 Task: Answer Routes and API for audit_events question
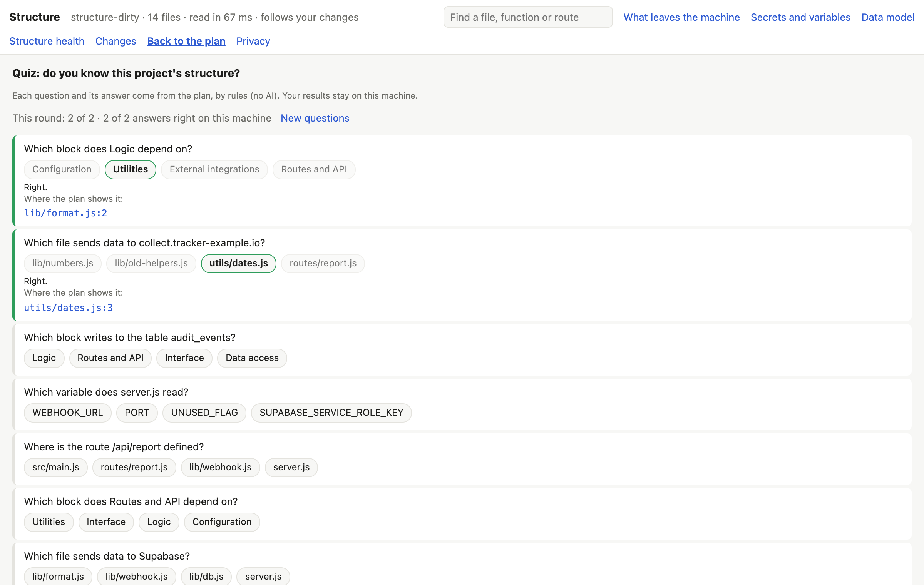point(110,358)
